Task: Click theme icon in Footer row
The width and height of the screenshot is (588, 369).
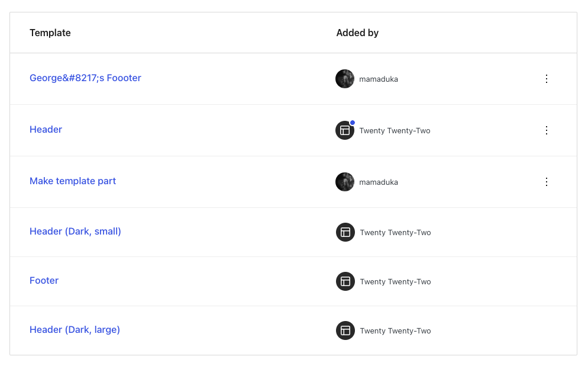Action: (345, 281)
